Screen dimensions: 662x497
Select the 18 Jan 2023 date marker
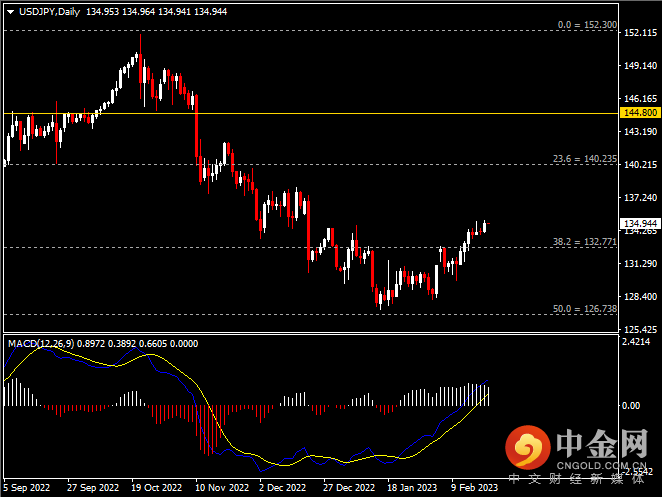click(413, 489)
